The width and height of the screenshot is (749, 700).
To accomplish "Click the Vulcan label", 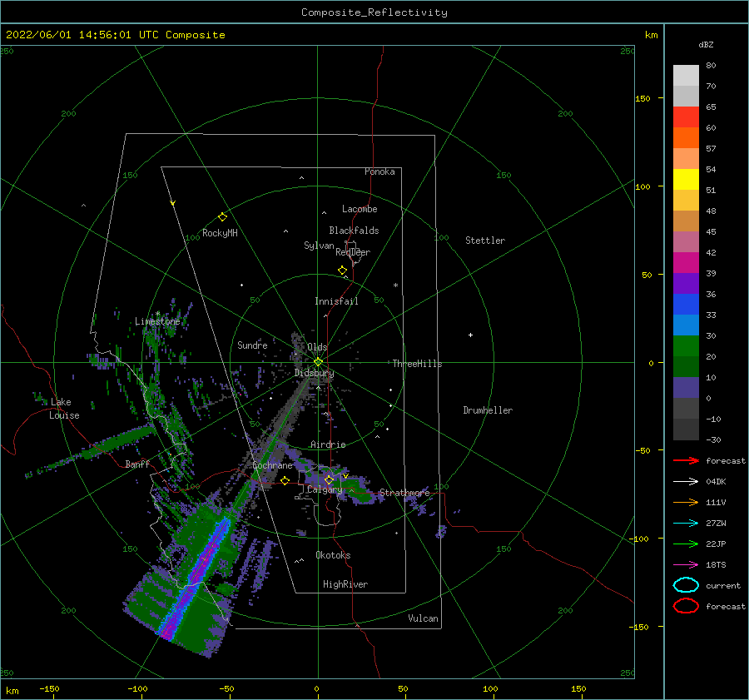I will pyautogui.click(x=424, y=618).
